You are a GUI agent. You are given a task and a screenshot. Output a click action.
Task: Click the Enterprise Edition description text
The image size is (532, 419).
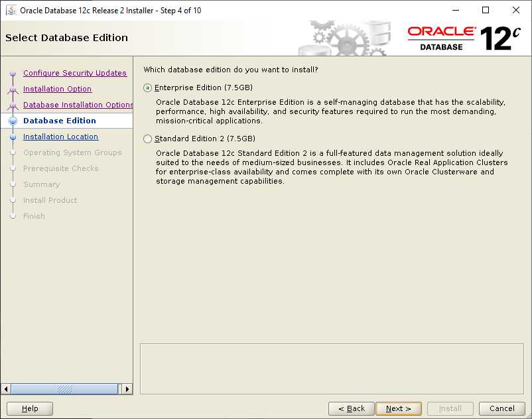[331, 111]
